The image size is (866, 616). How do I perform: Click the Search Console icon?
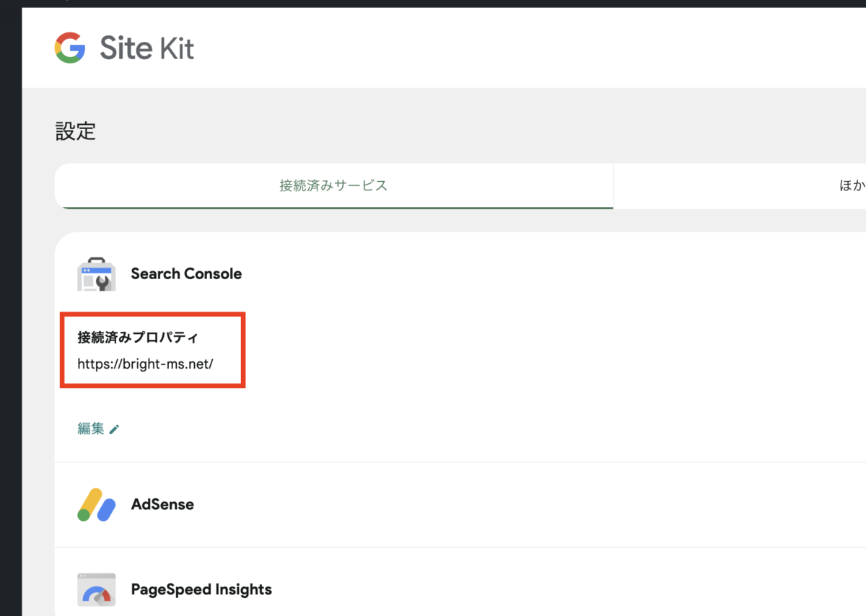[97, 274]
